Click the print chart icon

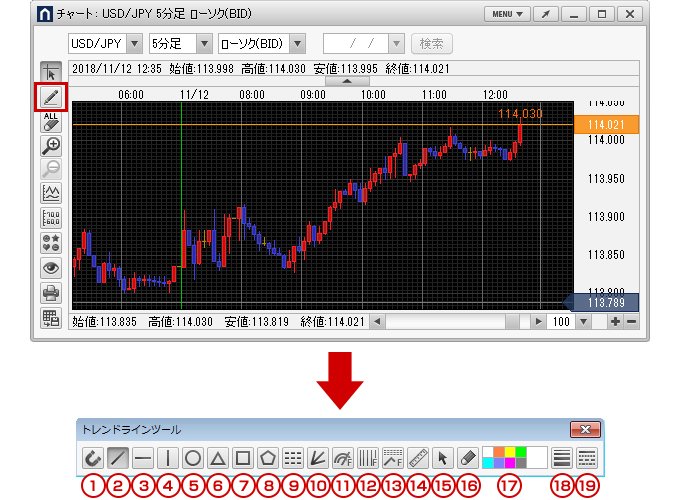[x=51, y=292]
